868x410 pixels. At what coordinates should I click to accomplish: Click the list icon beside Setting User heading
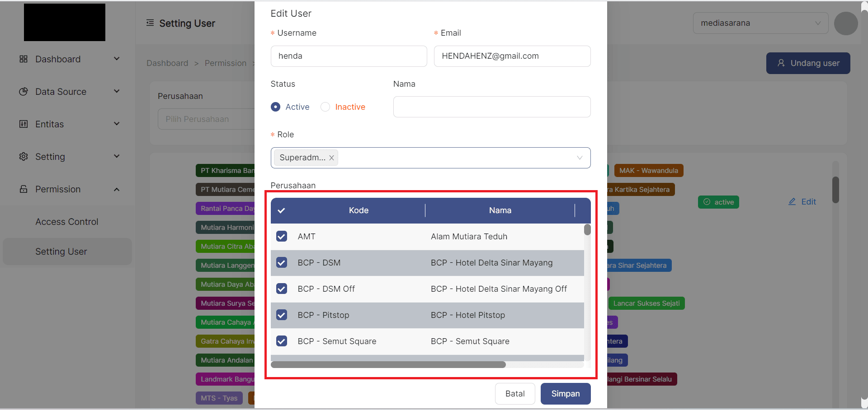pos(150,23)
